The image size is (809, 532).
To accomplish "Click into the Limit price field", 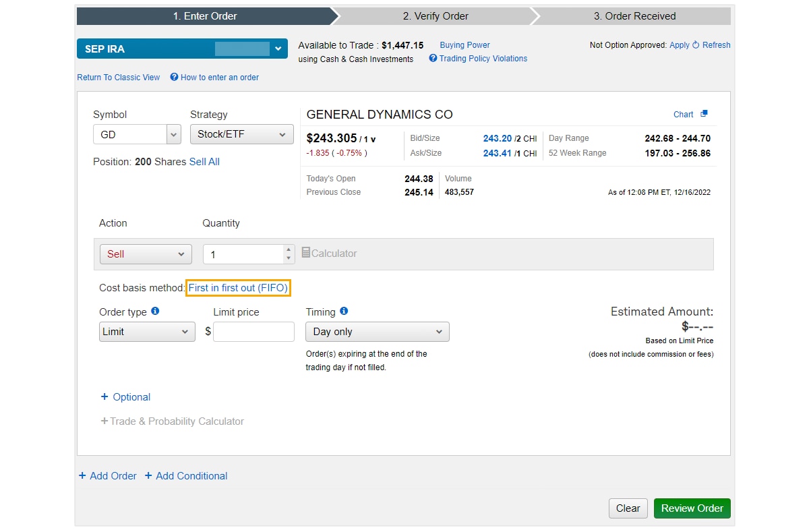I will (253, 332).
